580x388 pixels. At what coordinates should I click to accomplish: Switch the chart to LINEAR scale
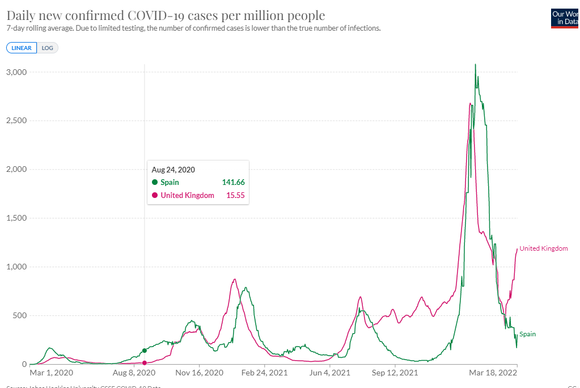tap(21, 48)
